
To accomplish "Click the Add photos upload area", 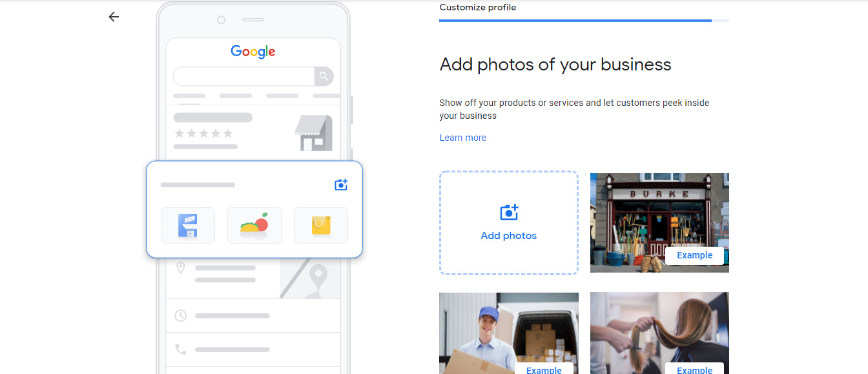I will click(x=508, y=223).
